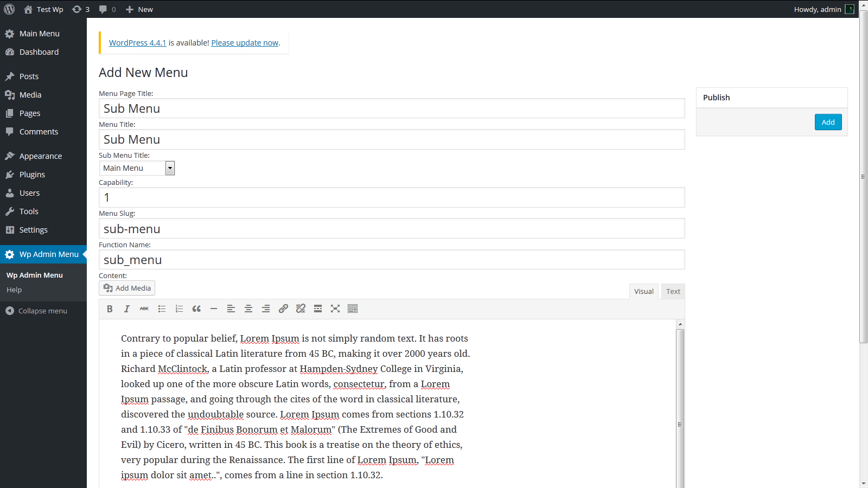Image resolution: width=868 pixels, height=488 pixels.
Task: Apply italic formatting in the editor toolbar
Action: click(127, 309)
